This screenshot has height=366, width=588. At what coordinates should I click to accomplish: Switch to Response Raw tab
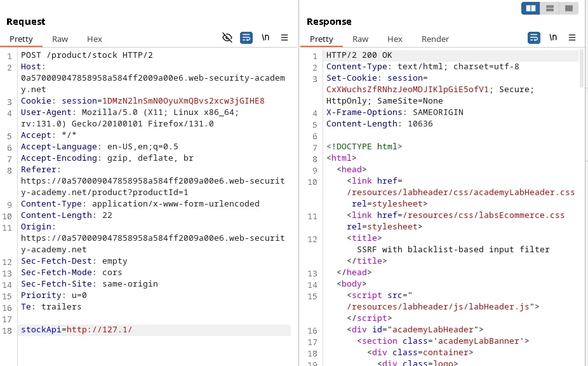click(x=361, y=39)
